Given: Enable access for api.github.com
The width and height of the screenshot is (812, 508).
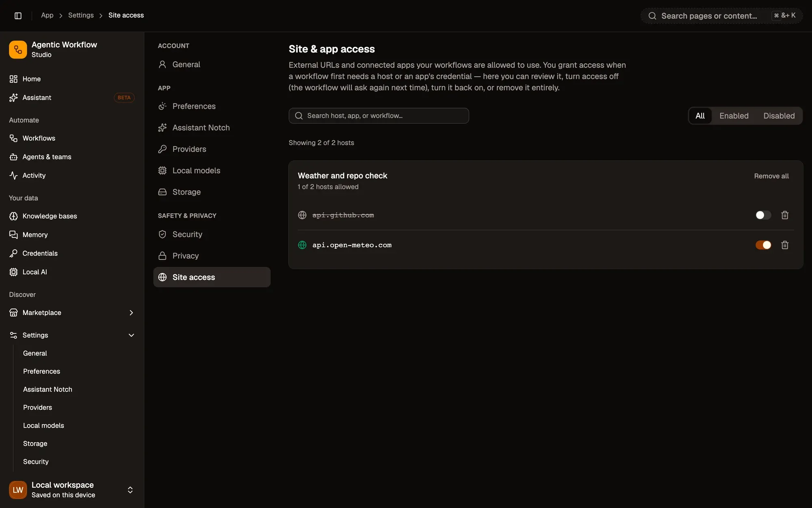Looking at the screenshot, I should tap(763, 215).
